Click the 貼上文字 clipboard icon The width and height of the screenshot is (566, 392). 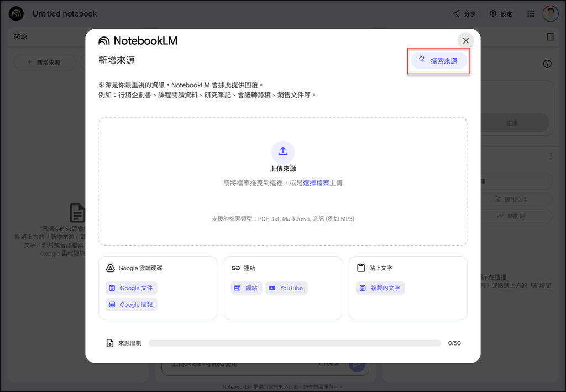pos(360,268)
